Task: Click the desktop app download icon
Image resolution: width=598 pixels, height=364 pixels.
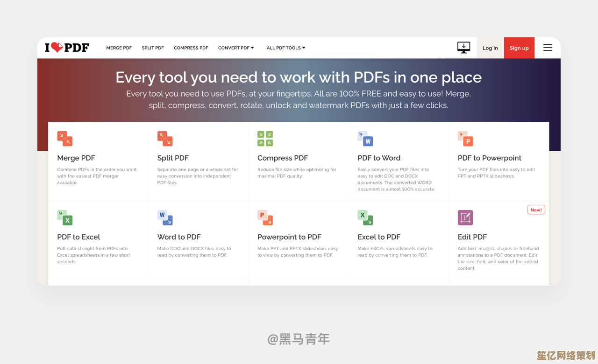Action: point(463,48)
